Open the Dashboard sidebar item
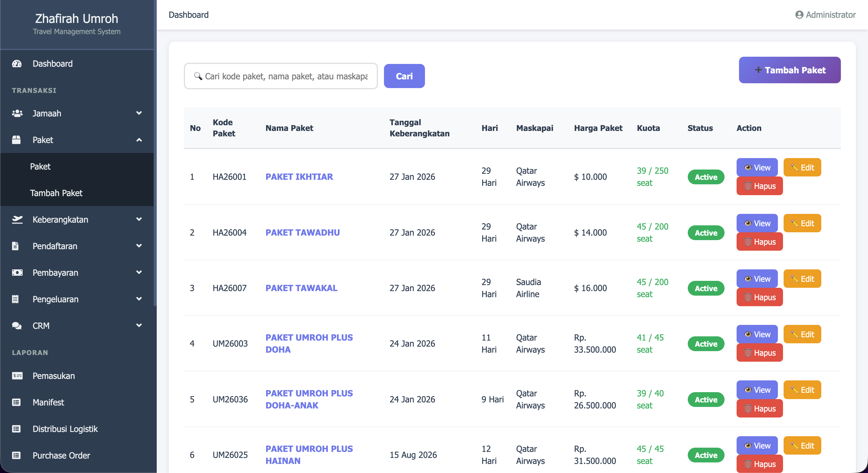This screenshot has width=868, height=473. pyautogui.click(x=77, y=63)
